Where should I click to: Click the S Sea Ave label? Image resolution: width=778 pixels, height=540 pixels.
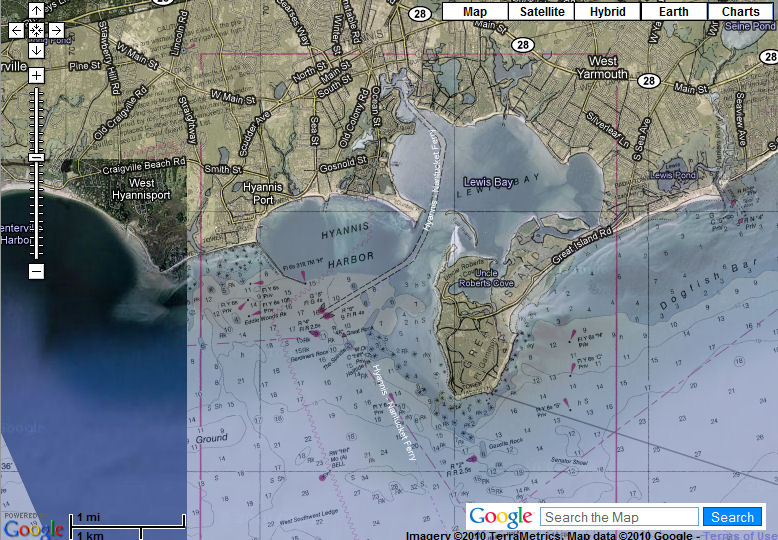coord(641,139)
